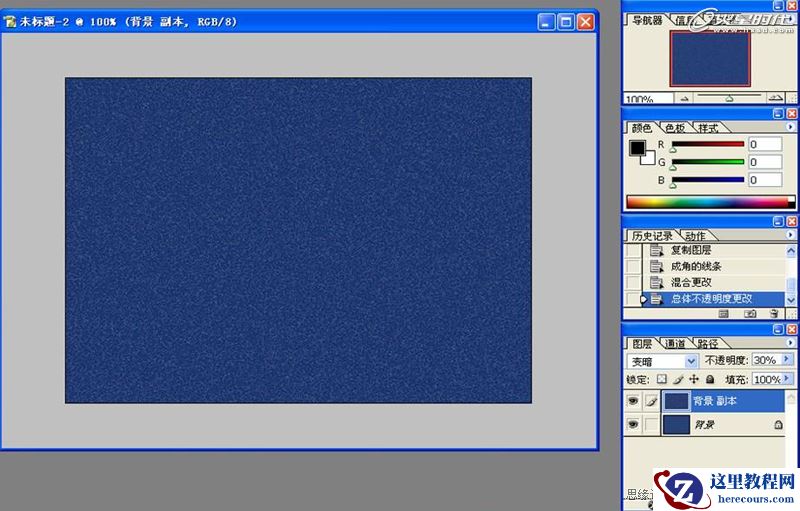The image size is (800, 511).
Task: Click the Navigator zoom percentage field
Action: 648,98
